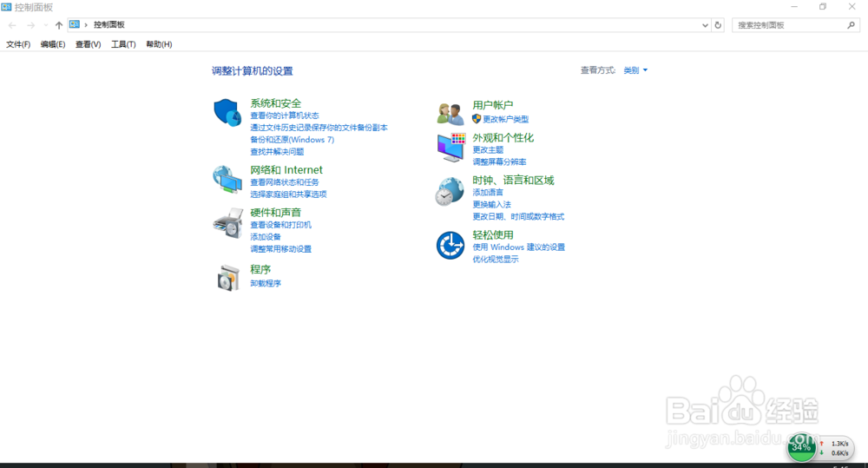The height and width of the screenshot is (468, 868).
Task: Open the 用户帐户 category link
Action: pyautogui.click(x=493, y=105)
